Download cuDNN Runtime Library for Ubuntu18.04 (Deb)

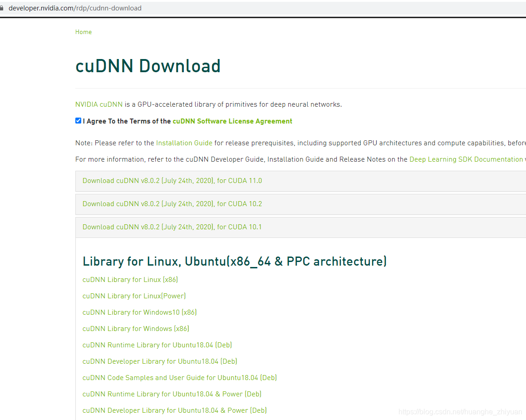[157, 345]
